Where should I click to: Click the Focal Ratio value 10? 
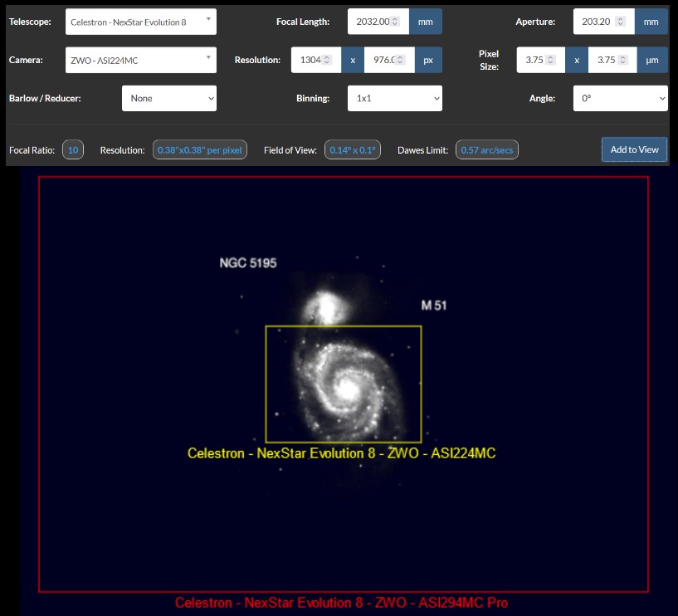(x=73, y=150)
